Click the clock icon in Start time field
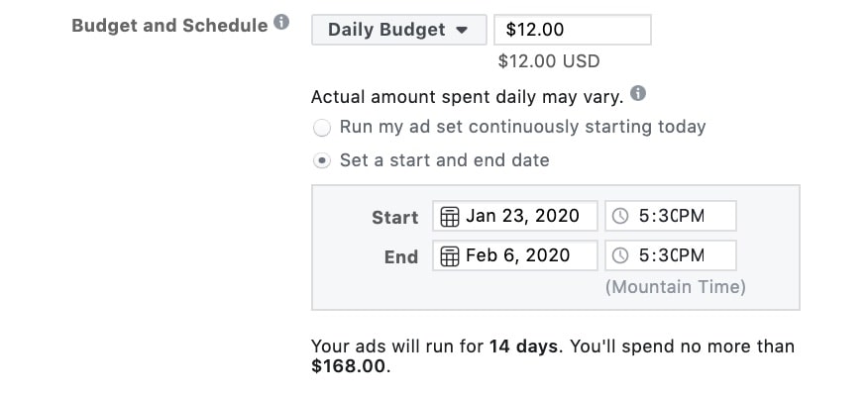Screen dimensions: 868x396 click(x=621, y=217)
